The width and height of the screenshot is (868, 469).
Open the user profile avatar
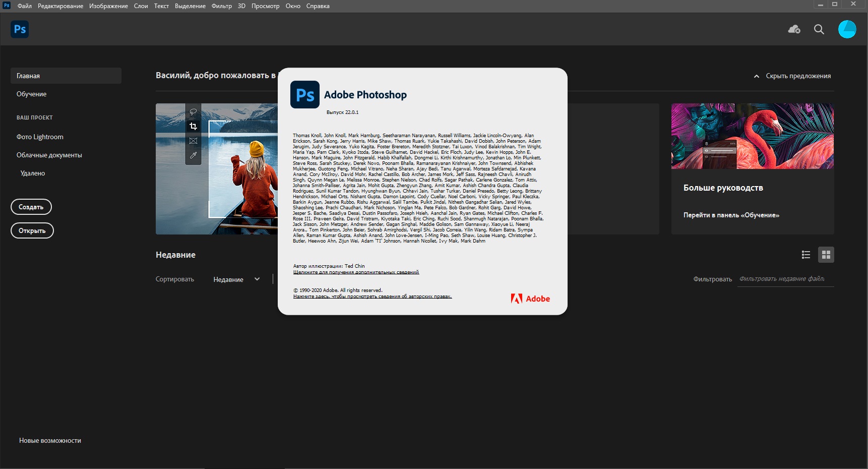click(847, 29)
